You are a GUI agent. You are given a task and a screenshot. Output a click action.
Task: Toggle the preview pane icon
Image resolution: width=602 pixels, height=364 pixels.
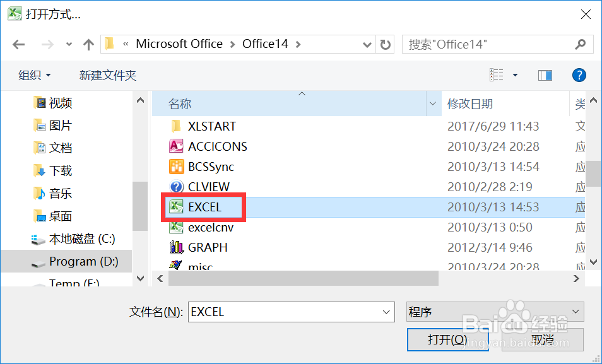[545, 75]
